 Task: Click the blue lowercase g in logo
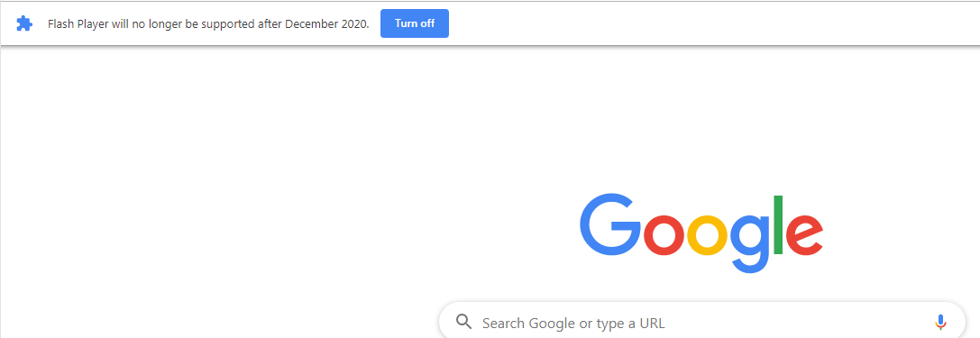(750, 243)
